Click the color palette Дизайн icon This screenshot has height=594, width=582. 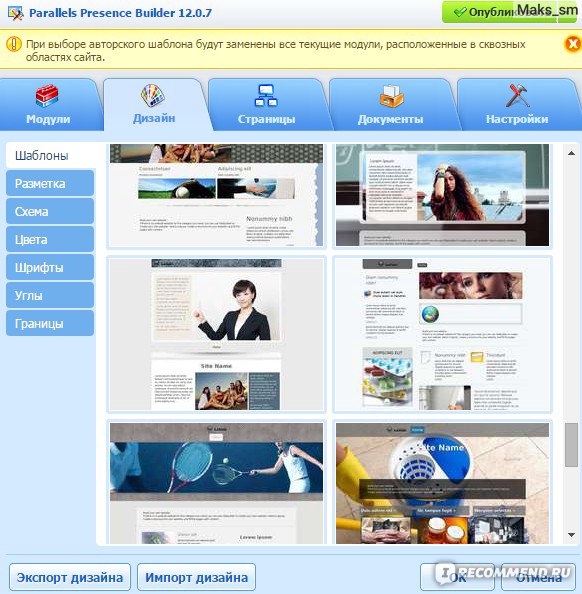tap(153, 95)
